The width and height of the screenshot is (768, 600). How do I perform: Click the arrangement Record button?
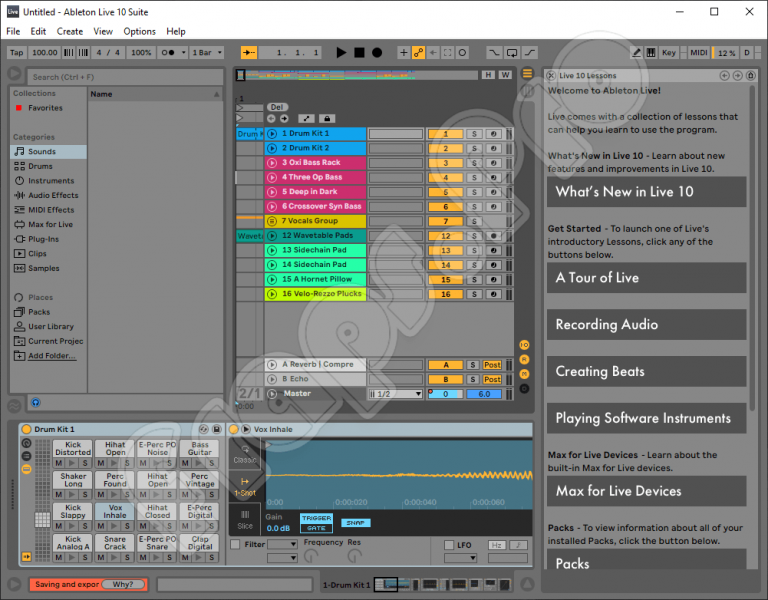tap(377, 53)
